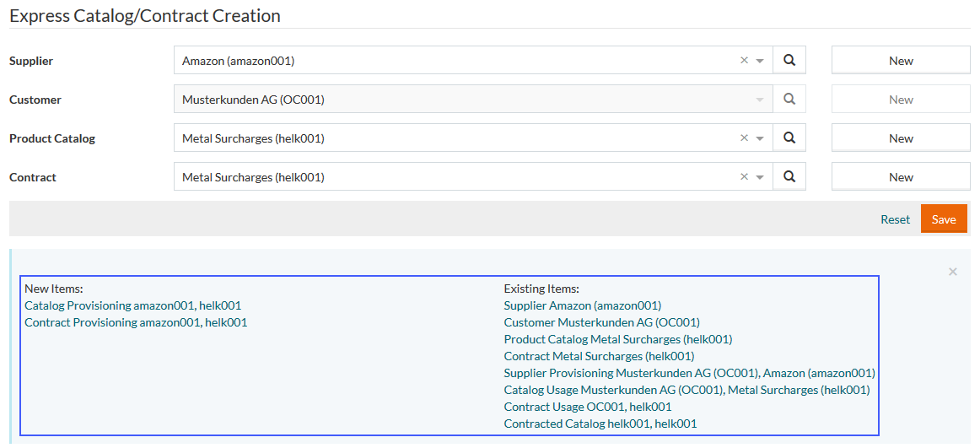Open Catalog Provisioning amazon001, helk001 link
Screen dimensions: 980x448
[132, 305]
